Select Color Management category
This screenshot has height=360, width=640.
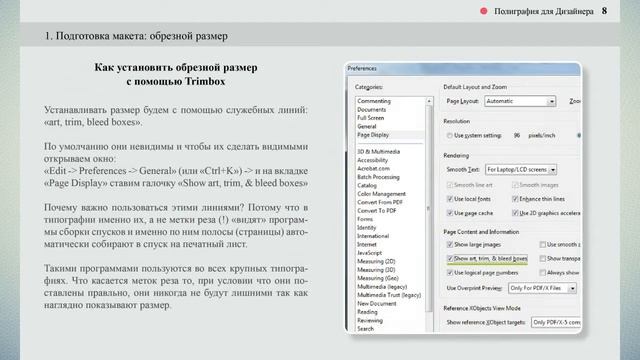pyautogui.click(x=382, y=193)
